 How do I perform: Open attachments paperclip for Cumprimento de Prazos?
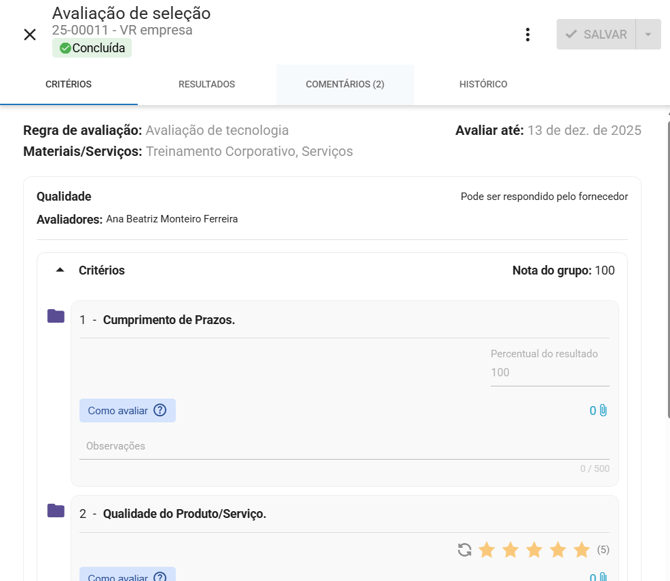[599, 411]
